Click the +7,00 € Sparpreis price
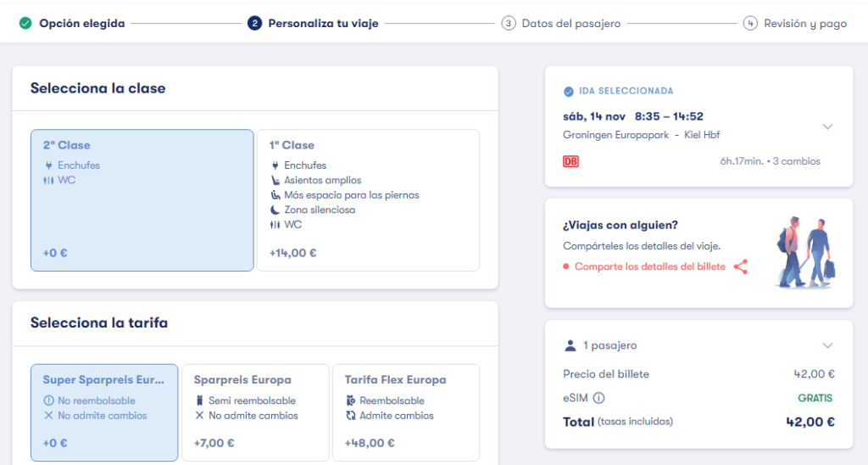 [214, 443]
